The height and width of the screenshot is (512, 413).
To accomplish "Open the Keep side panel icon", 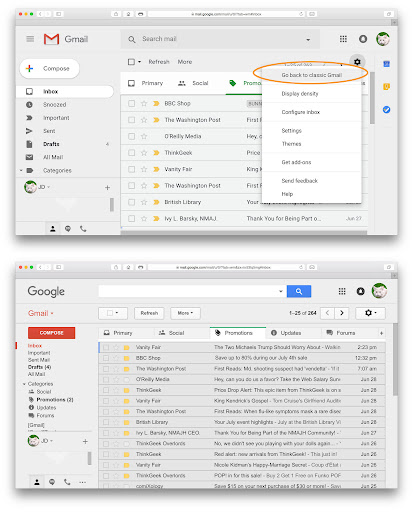I will coord(386,87).
